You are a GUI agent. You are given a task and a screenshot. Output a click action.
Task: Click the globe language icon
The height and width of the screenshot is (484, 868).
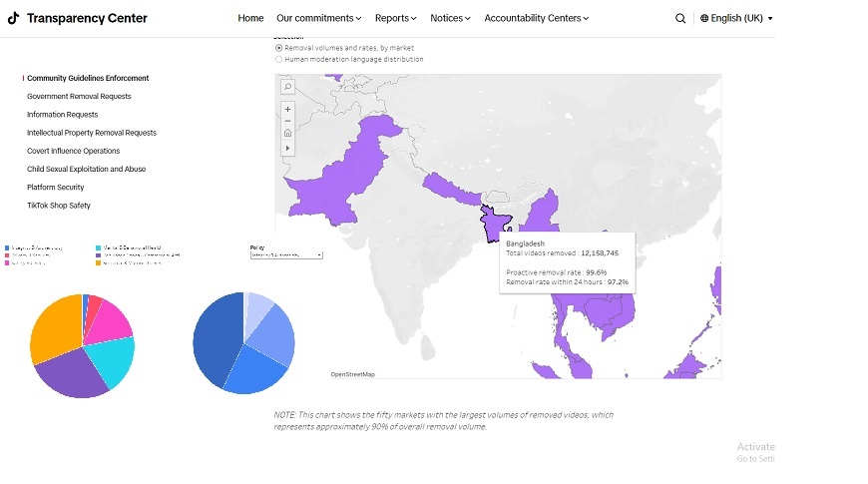pos(704,18)
